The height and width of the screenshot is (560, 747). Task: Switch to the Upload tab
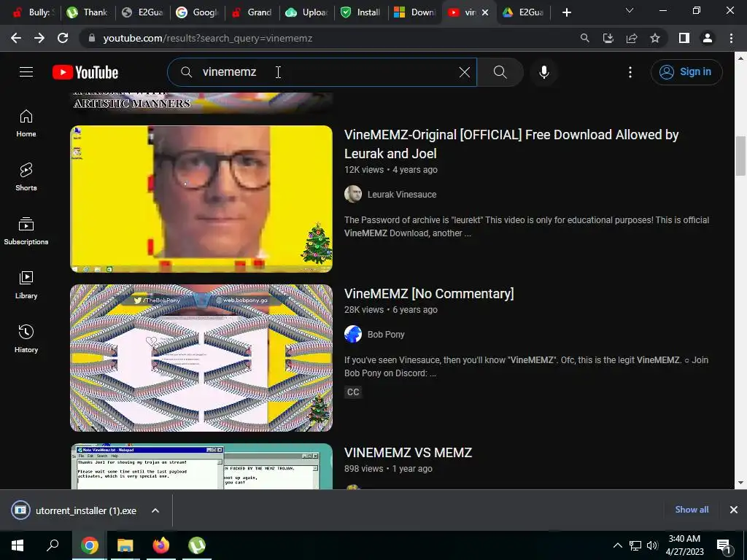click(x=306, y=12)
